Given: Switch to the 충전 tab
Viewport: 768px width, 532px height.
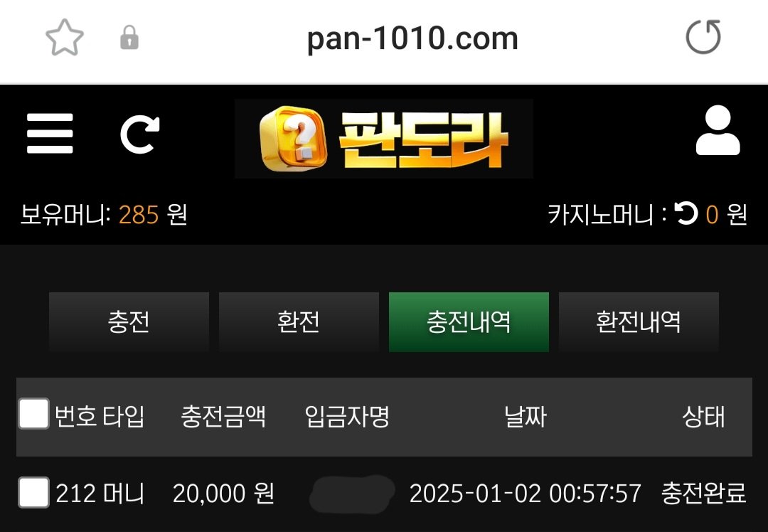Looking at the screenshot, I should [129, 322].
